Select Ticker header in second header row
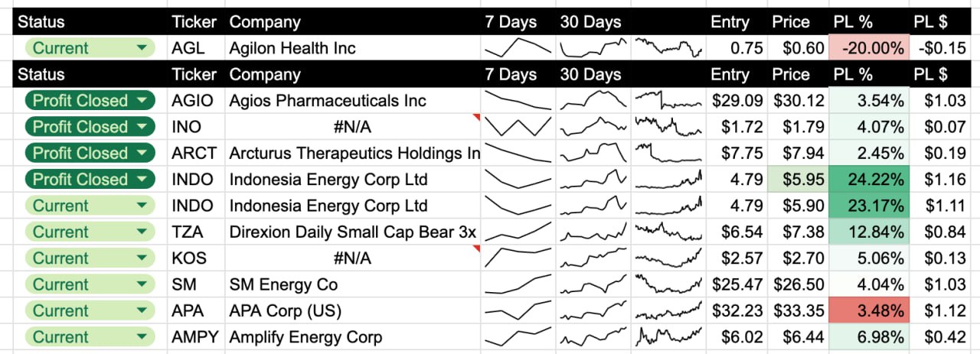980x354 pixels. [x=195, y=74]
